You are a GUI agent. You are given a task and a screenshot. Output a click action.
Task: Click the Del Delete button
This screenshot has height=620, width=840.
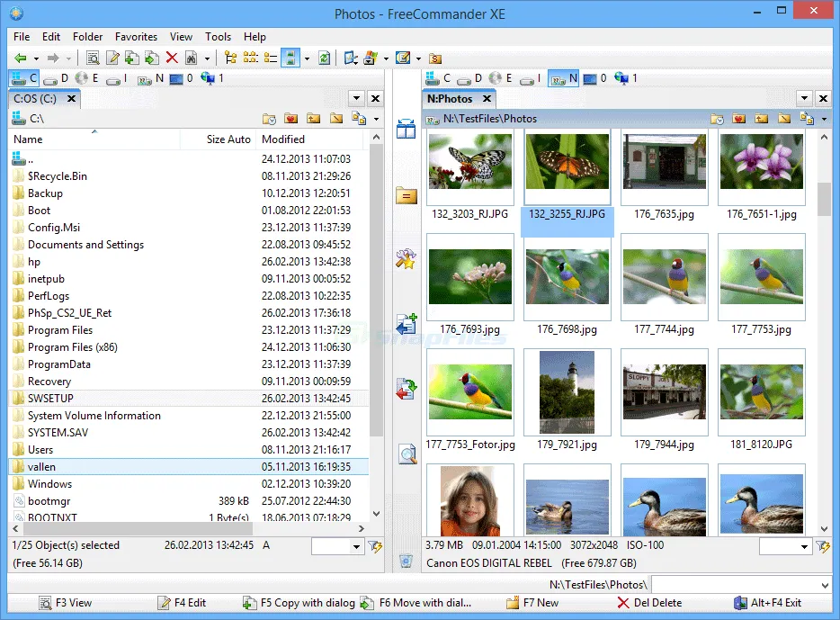click(650, 603)
